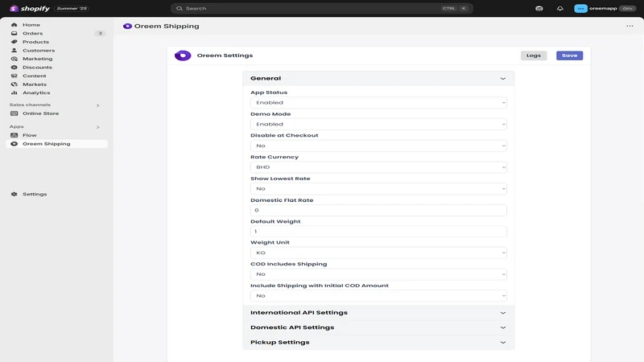This screenshot has height=362, width=644.
Task: Click the Summer '25 badge
Action: click(x=72, y=8)
